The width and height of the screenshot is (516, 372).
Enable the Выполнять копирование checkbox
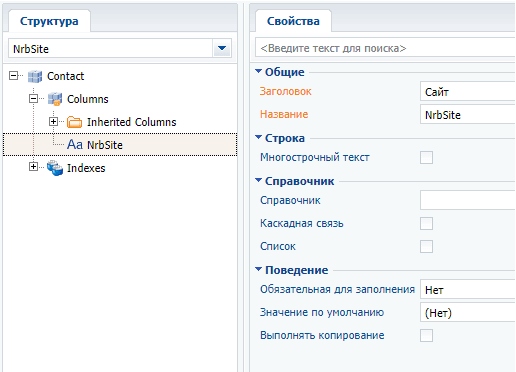point(426,335)
